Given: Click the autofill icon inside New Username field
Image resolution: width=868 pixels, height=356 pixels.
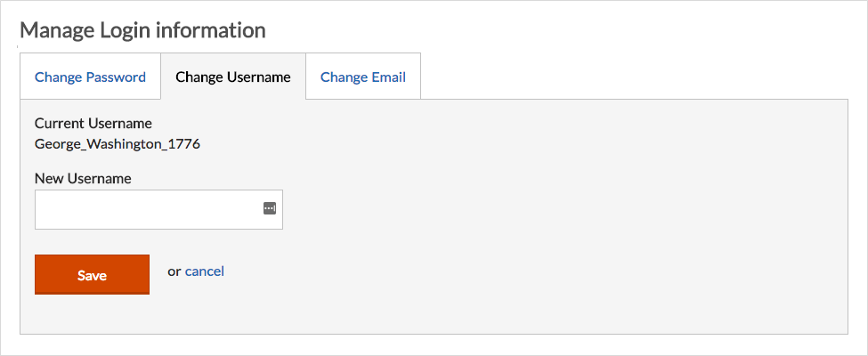Looking at the screenshot, I should tap(270, 209).
